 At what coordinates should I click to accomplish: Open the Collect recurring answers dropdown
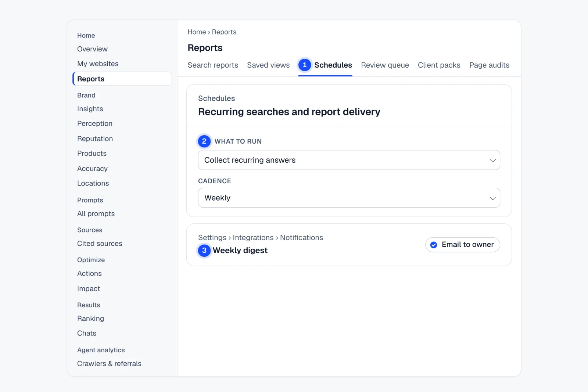(x=349, y=160)
